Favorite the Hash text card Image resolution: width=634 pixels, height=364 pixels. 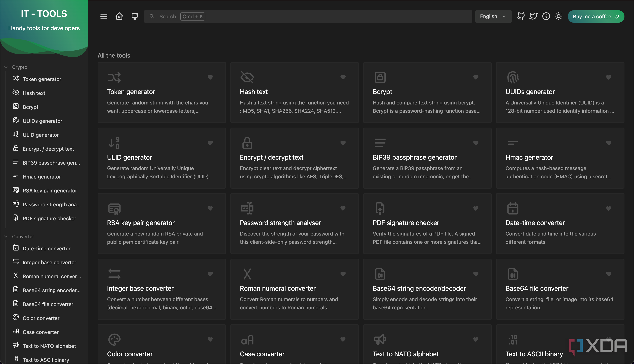(x=343, y=77)
